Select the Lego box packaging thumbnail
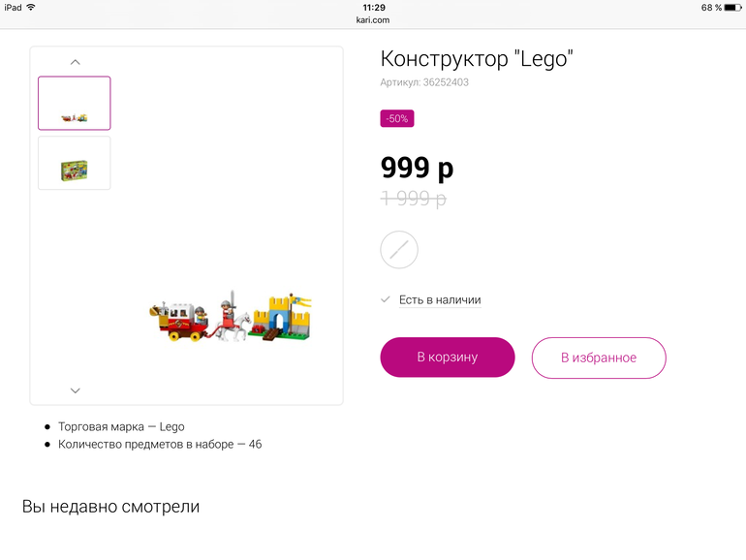Viewport: 746px width, 560px height. (x=75, y=163)
